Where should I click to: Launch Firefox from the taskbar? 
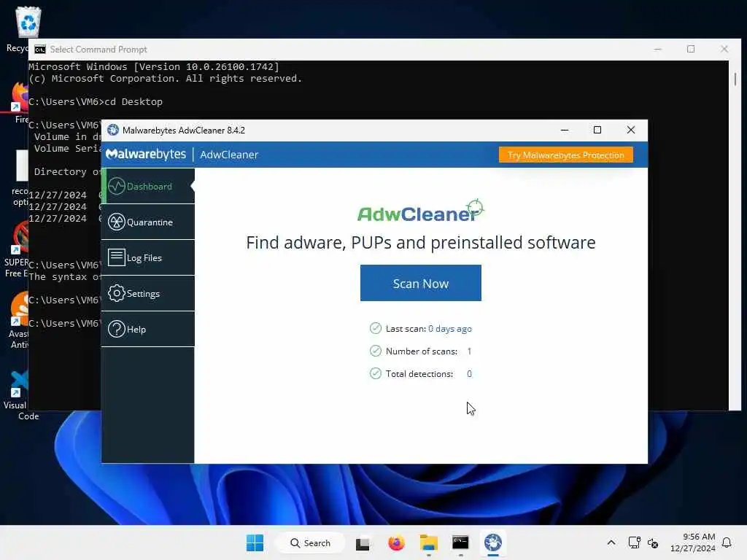tap(396, 542)
